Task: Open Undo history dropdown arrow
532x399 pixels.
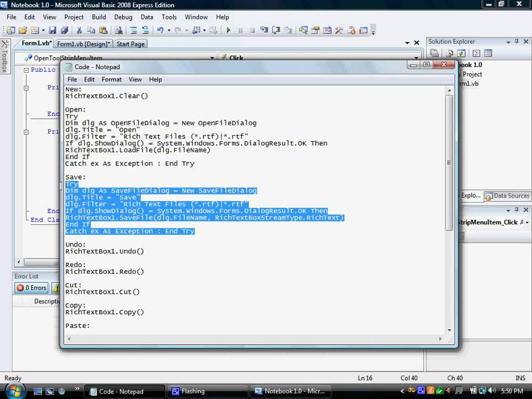Action: [168, 30]
